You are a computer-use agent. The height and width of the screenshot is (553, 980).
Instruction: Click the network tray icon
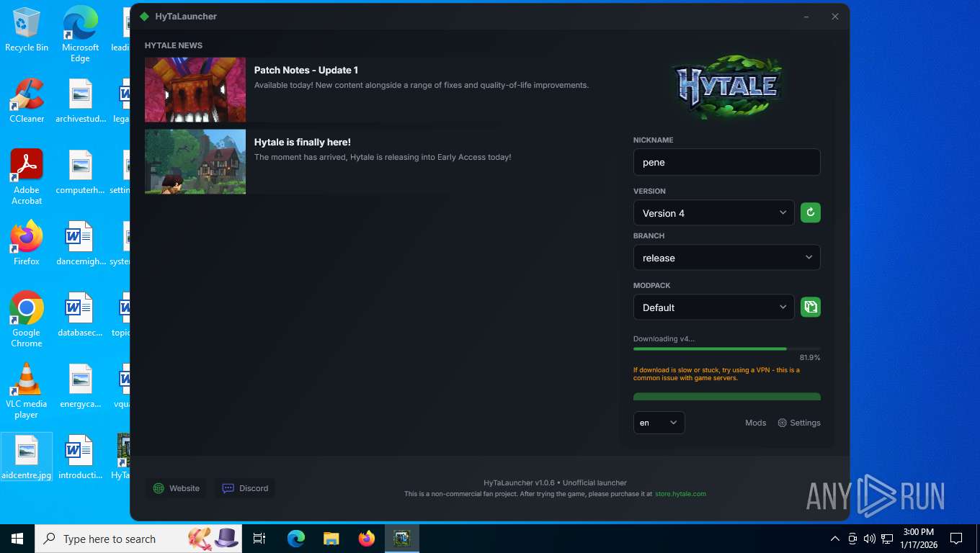pos(887,539)
